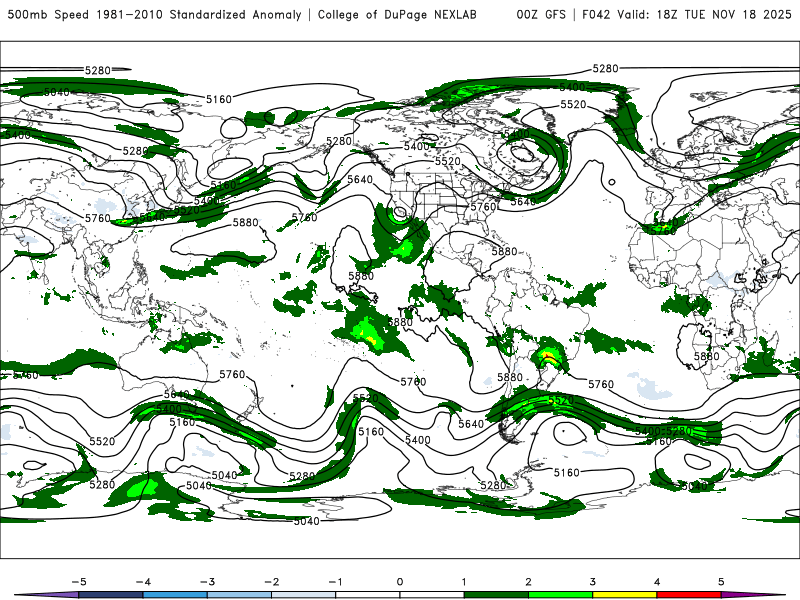The width and height of the screenshot is (800, 600).
Task: Click the '-5' colorbar tick label
Action: [79, 582]
